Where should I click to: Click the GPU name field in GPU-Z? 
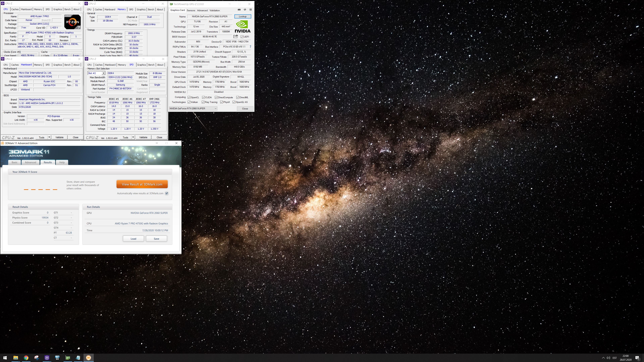point(209,16)
